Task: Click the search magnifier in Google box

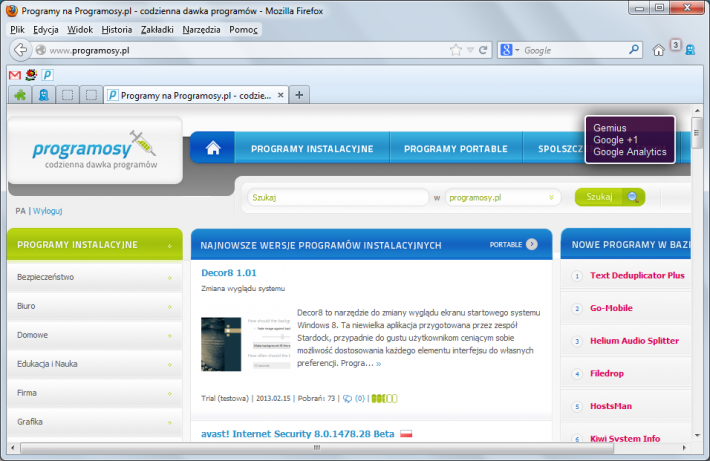Action: [x=634, y=49]
